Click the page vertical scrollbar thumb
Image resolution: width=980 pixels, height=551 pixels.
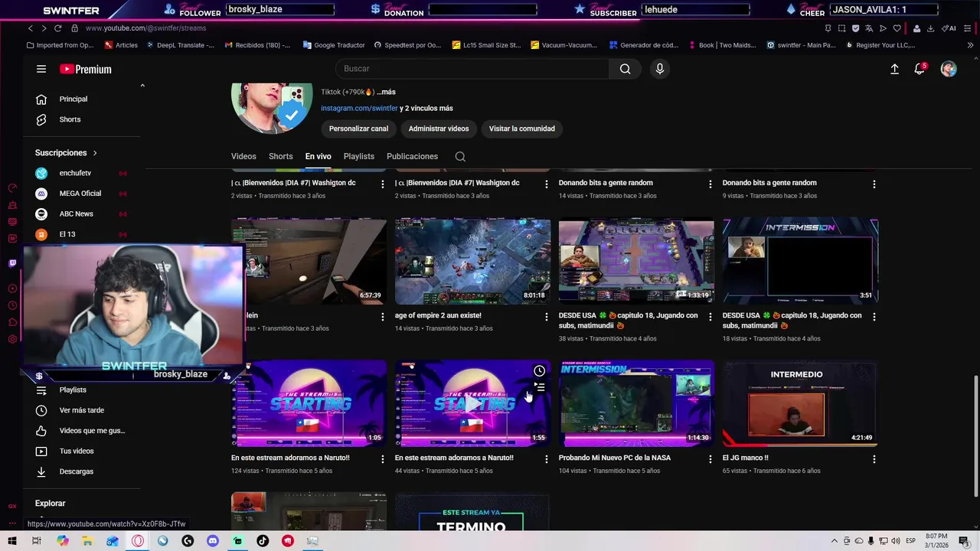tap(975, 436)
